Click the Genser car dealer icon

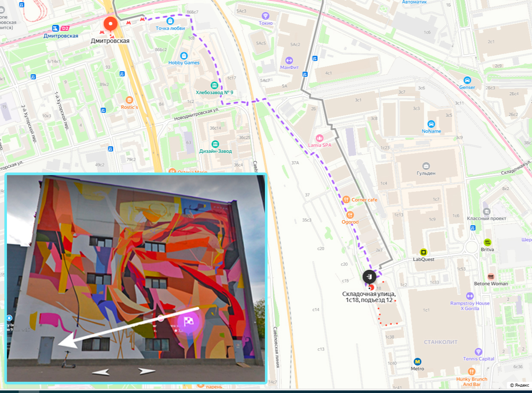coord(467,80)
